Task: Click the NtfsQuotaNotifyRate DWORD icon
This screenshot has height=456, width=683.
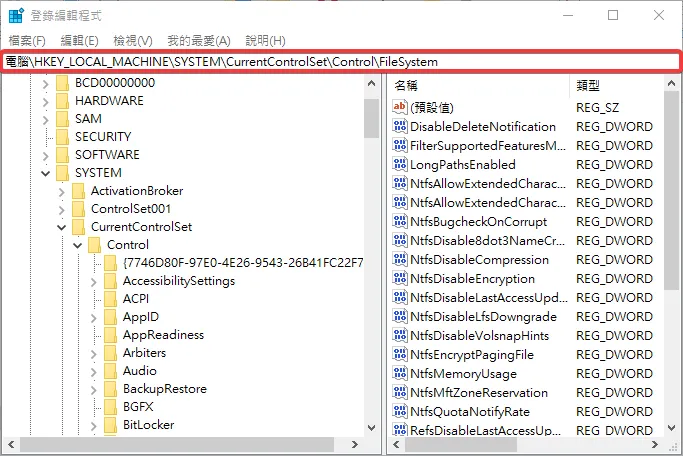Action: click(x=399, y=411)
